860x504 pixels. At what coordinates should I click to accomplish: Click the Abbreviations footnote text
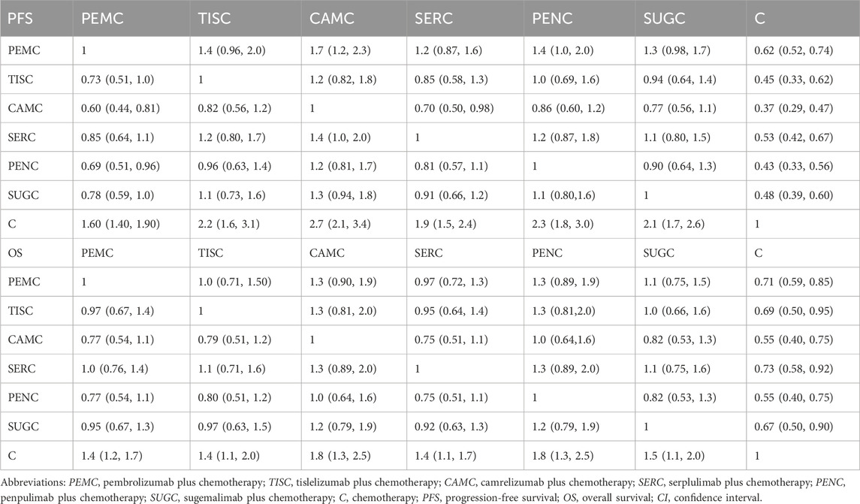click(424, 490)
